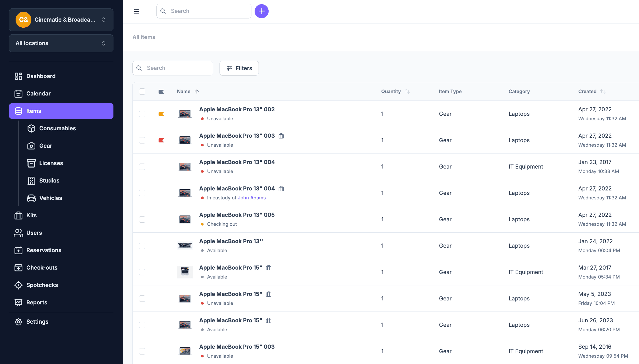Open the Check-outs page
Screen dimensions: 639x364
click(x=61, y=268)
